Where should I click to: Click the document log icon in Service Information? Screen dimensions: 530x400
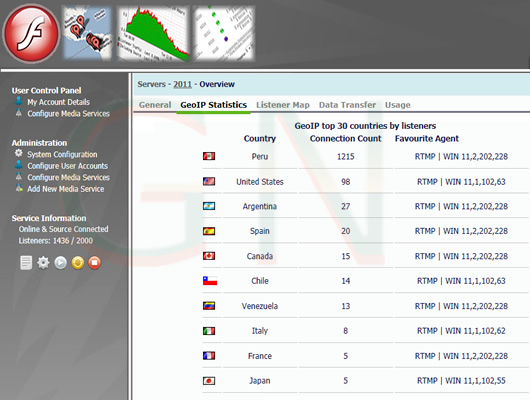(x=26, y=263)
